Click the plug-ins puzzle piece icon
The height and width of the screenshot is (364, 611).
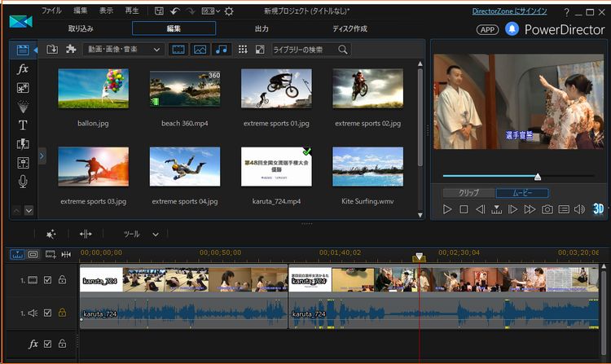[71, 49]
